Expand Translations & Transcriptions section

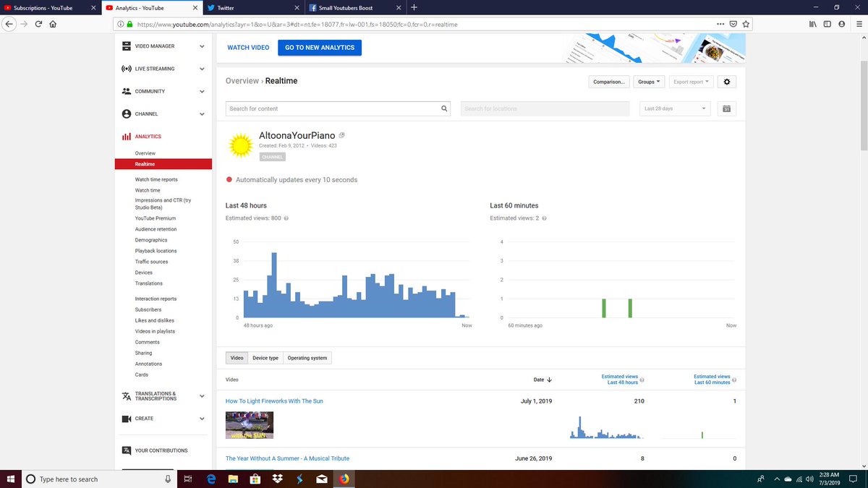tap(203, 396)
